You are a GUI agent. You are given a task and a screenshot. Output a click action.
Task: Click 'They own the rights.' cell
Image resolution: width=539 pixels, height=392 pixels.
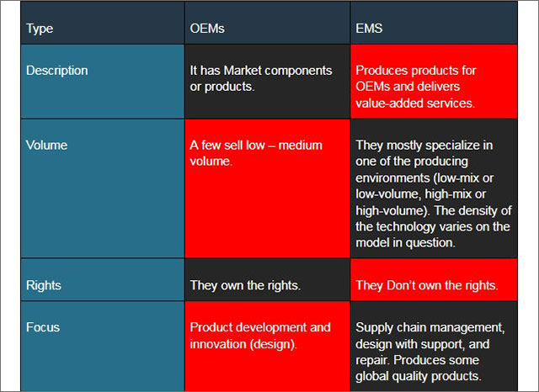point(268,280)
